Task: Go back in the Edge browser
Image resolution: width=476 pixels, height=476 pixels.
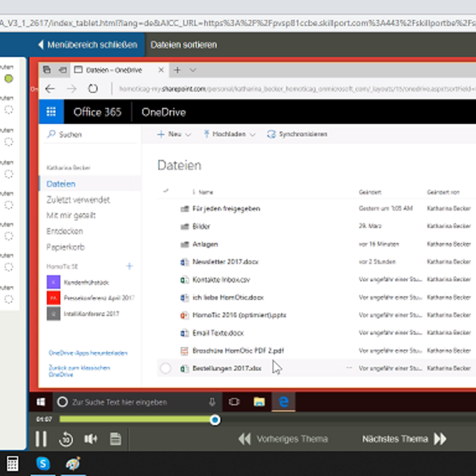Action: tap(50, 89)
